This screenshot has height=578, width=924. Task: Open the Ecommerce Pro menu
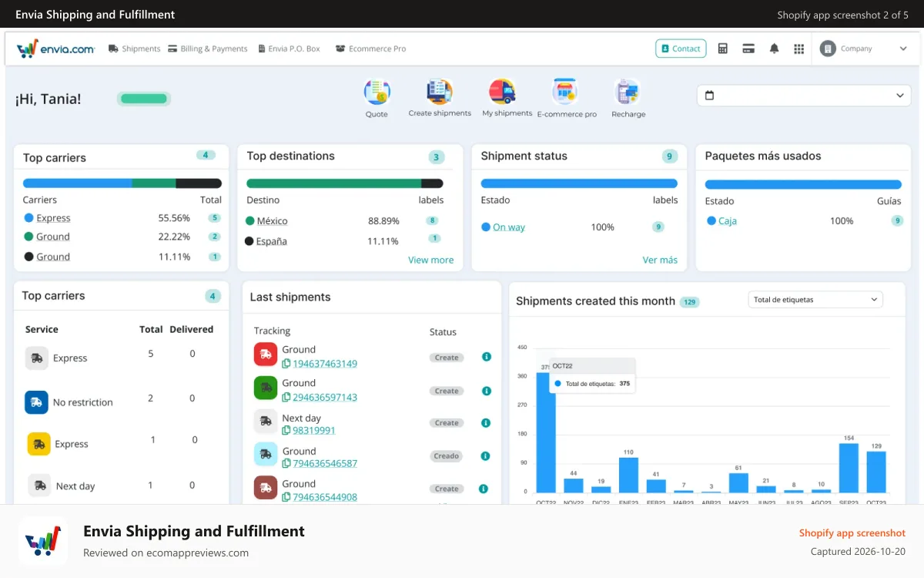pyautogui.click(x=371, y=49)
